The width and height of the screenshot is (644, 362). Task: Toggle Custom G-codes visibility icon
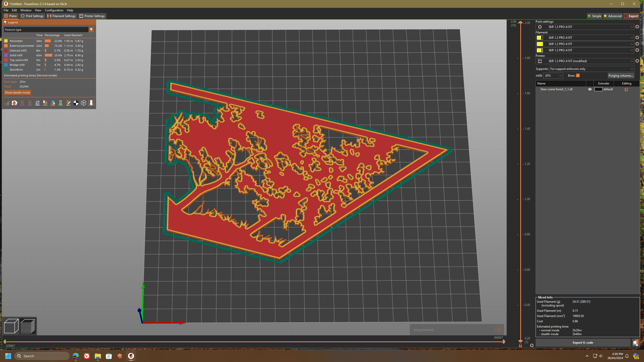click(x=68, y=103)
